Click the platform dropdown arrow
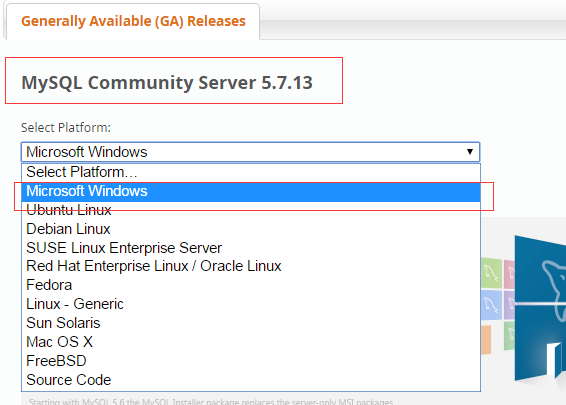 [x=470, y=152]
